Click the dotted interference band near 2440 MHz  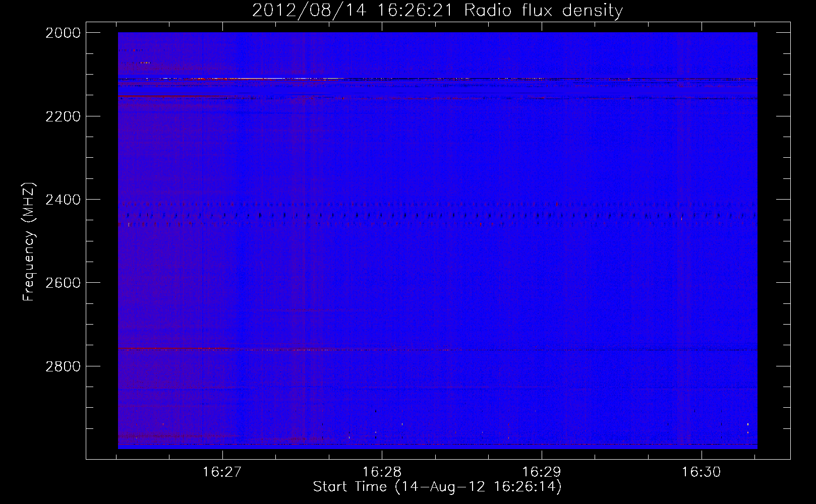pos(437,215)
